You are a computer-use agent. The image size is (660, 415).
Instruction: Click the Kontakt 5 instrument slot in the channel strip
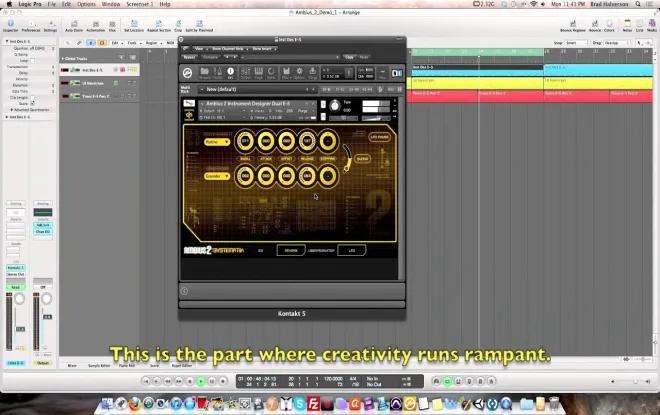coord(16,268)
